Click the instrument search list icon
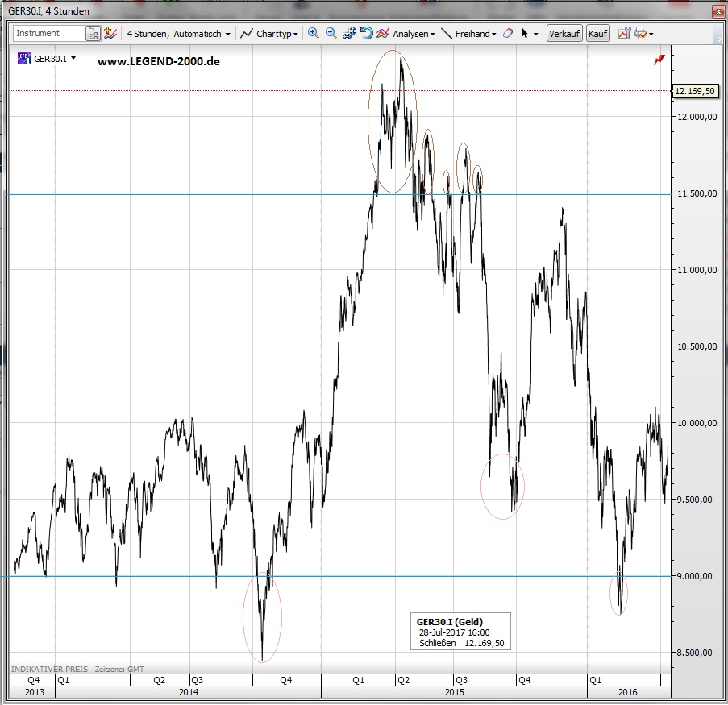Viewport: 728px width, 705px height. (93, 34)
